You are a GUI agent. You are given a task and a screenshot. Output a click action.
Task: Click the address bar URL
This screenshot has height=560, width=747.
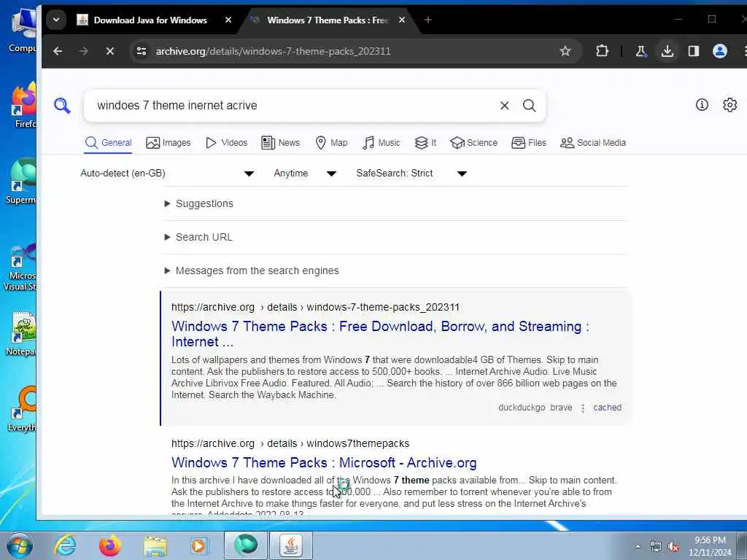(273, 51)
